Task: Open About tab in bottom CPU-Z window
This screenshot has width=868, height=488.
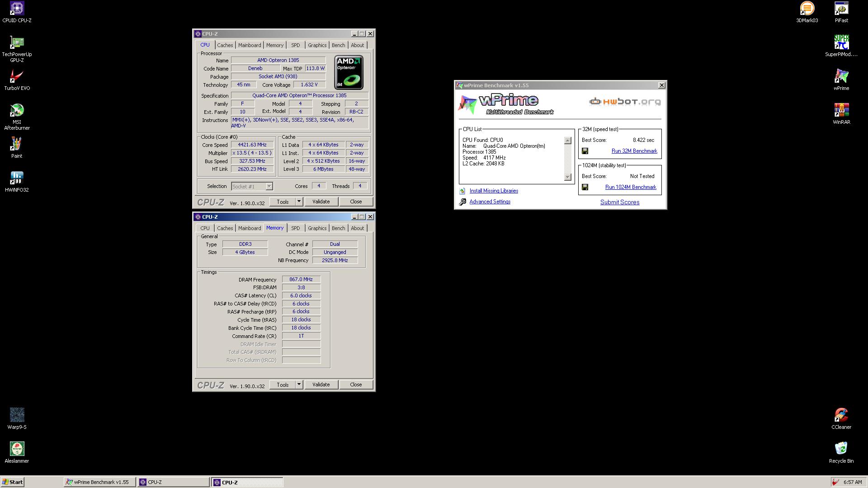Action: [x=357, y=228]
